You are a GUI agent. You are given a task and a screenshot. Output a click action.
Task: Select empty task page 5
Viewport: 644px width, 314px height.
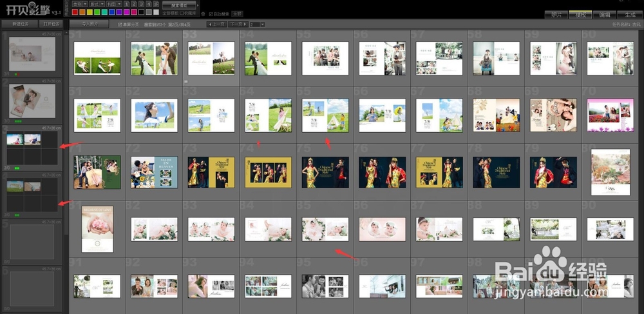click(32, 242)
